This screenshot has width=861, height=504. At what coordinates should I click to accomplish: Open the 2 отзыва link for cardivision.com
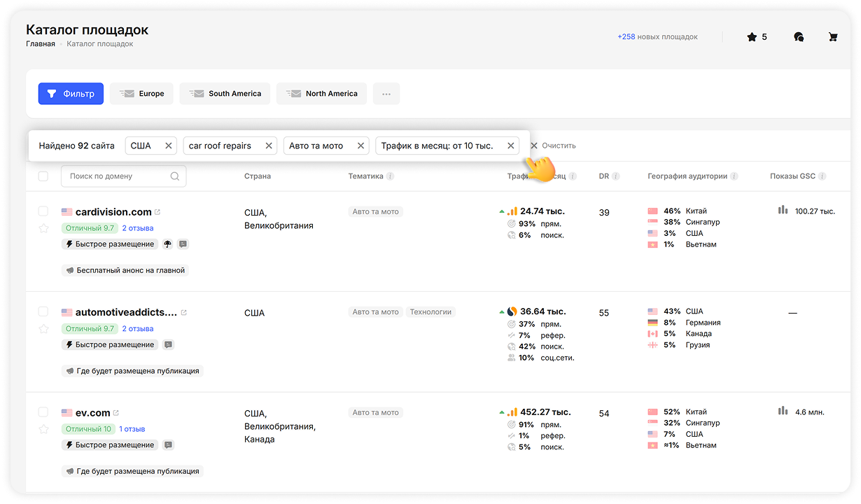[137, 228]
